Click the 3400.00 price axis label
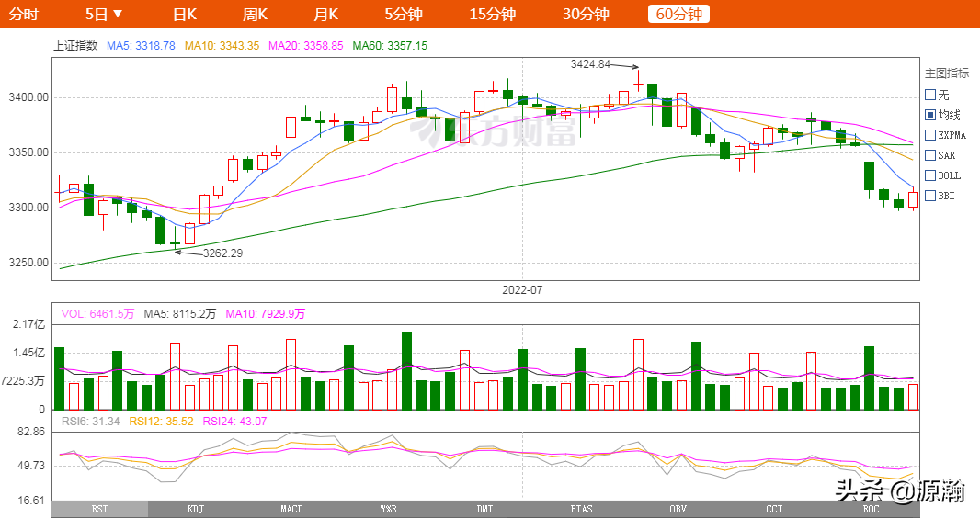 (x=28, y=97)
